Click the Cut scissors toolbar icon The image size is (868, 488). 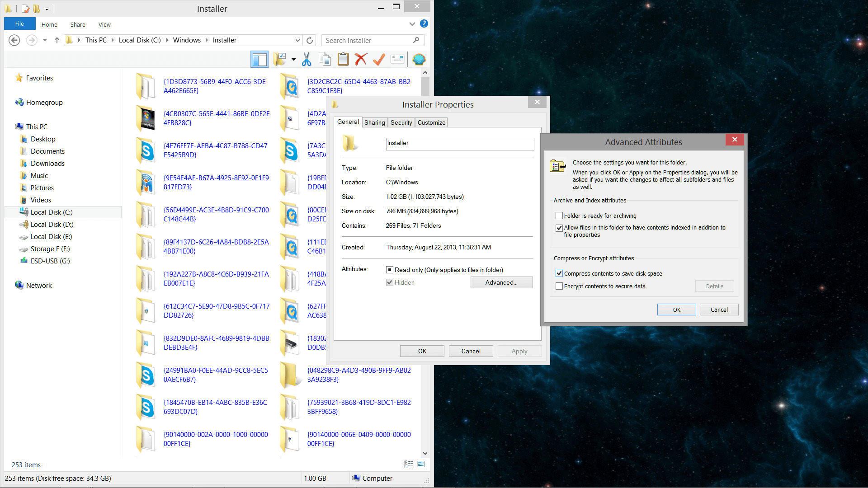(x=307, y=59)
